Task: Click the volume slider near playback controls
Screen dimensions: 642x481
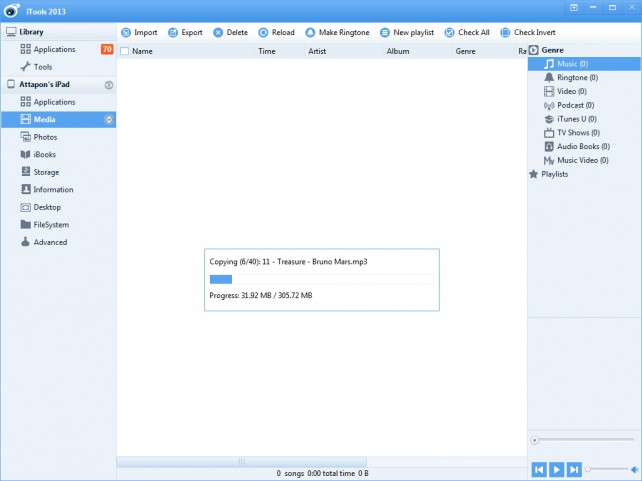Action: tap(612, 469)
